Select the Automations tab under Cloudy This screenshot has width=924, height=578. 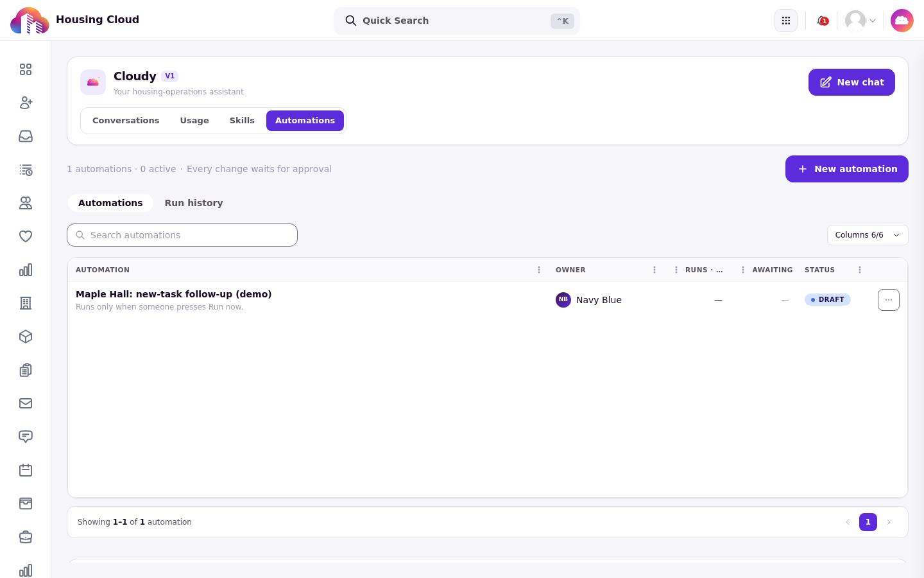point(305,121)
